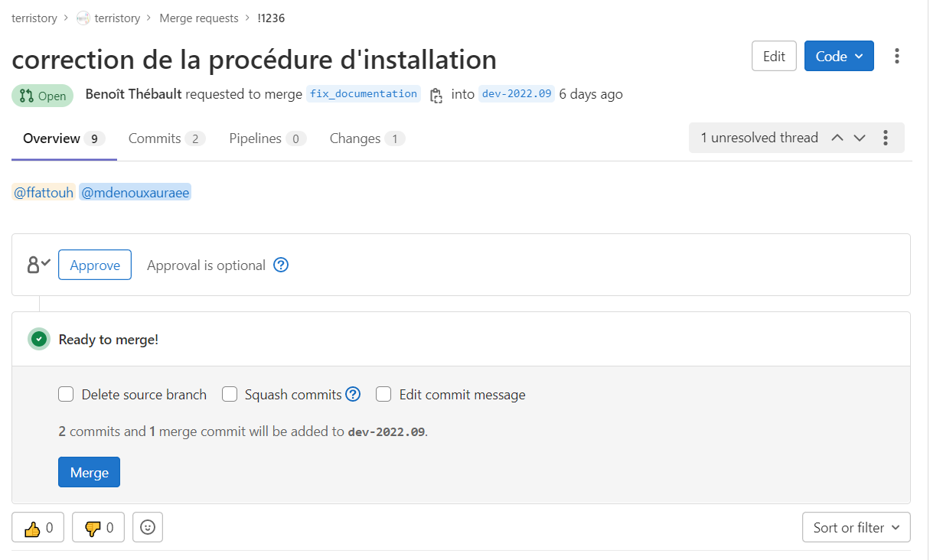Image resolution: width=930 pixels, height=560 pixels.
Task: Add a thumbs down reaction
Action: 98,527
